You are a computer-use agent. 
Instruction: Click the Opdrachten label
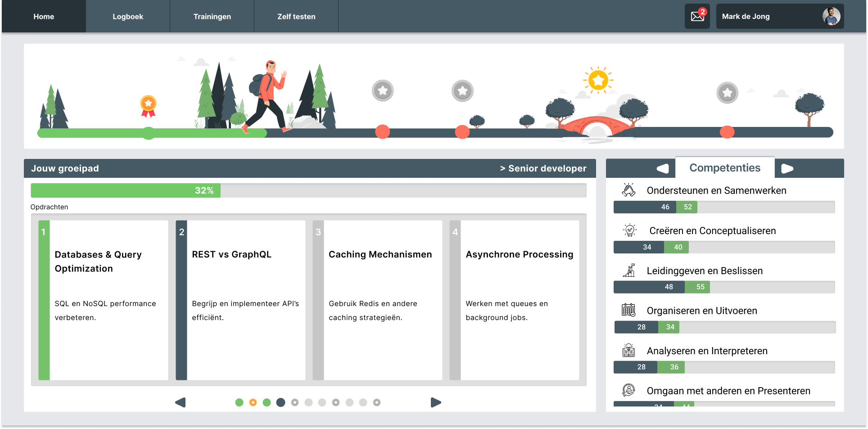point(49,207)
